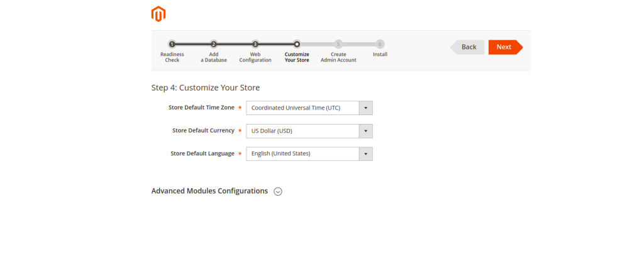This screenshot has height=273, width=644.
Task: Click the Store Default Currency label
Action: [x=203, y=131]
